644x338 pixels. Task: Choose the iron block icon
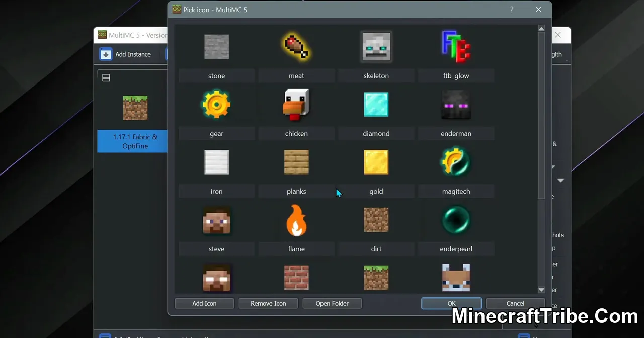pos(216,162)
